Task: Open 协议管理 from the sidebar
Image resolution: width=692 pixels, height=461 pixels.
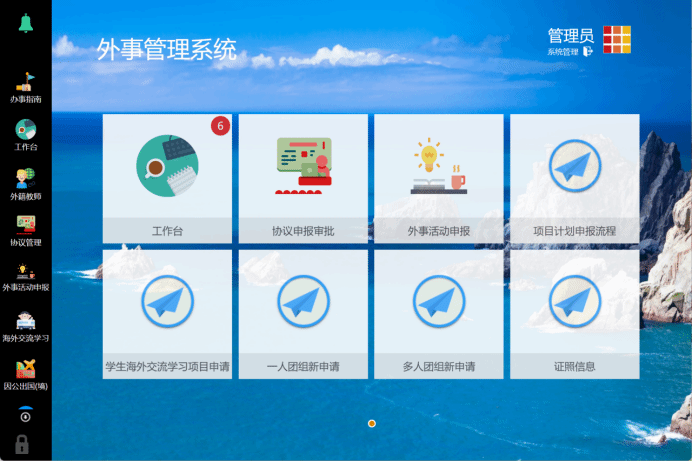Action: (25, 229)
